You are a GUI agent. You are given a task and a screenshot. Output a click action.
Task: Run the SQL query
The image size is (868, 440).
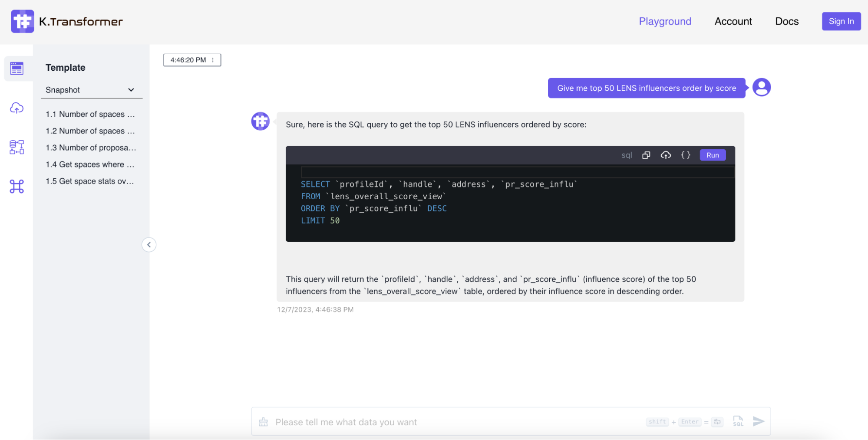713,155
